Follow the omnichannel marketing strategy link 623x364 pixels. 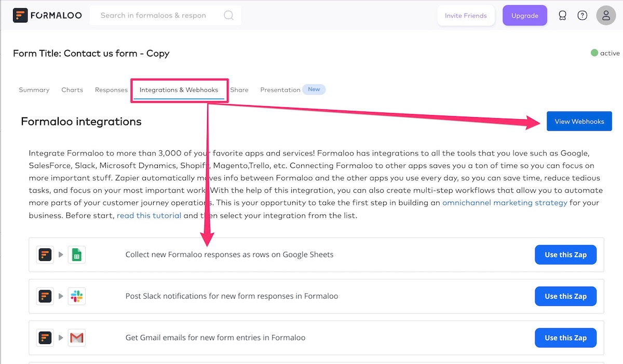coord(505,203)
